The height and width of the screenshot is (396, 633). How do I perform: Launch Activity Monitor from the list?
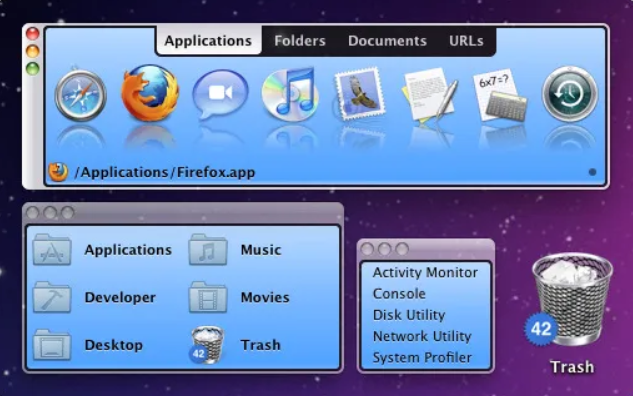click(425, 272)
